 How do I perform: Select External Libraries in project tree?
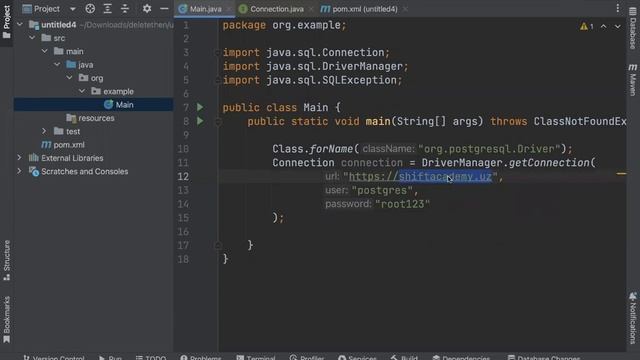(x=93, y=158)
